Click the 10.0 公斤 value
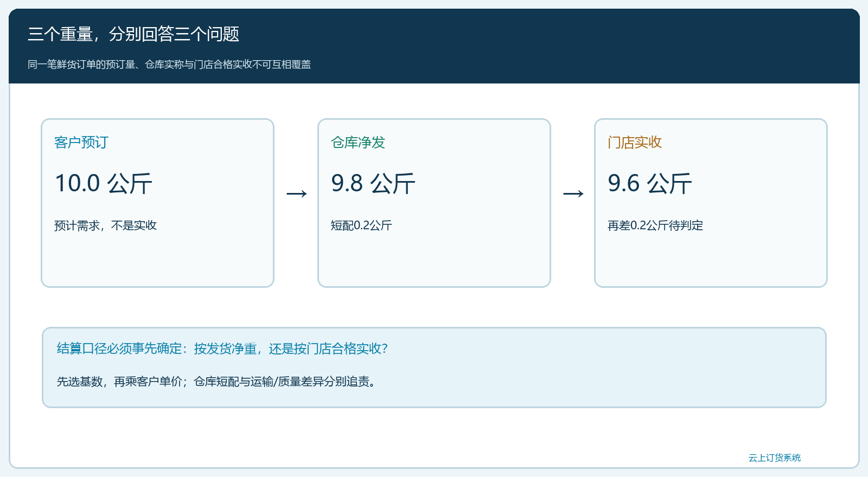The width and height of the screenshot is (868, 477). [104, 183]
